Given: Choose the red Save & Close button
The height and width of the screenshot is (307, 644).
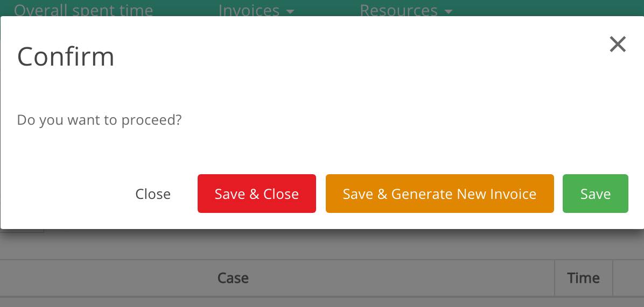Looking at the screenshot, I should pyautogui.click(x=257, y=194).
